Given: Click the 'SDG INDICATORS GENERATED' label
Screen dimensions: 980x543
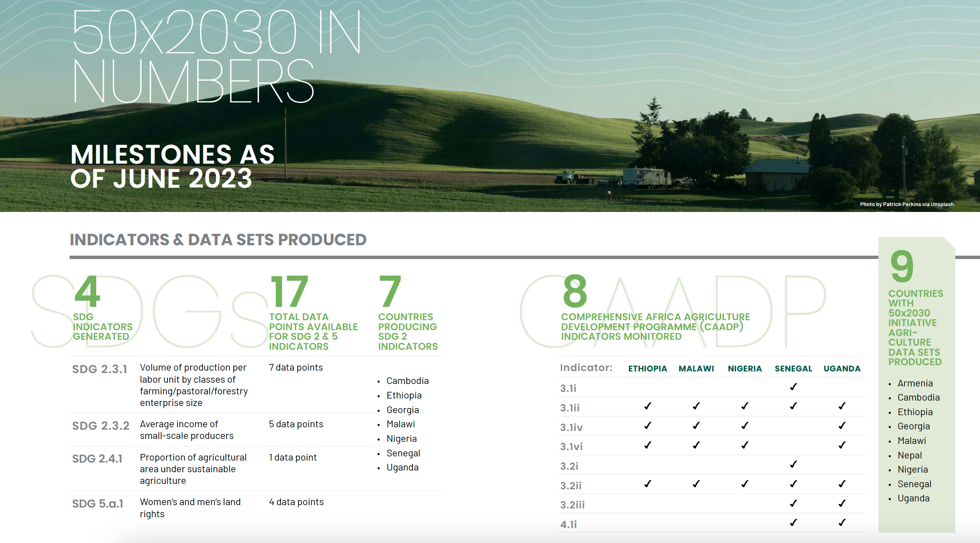Looking at the screenshot, I should point(102,326).
